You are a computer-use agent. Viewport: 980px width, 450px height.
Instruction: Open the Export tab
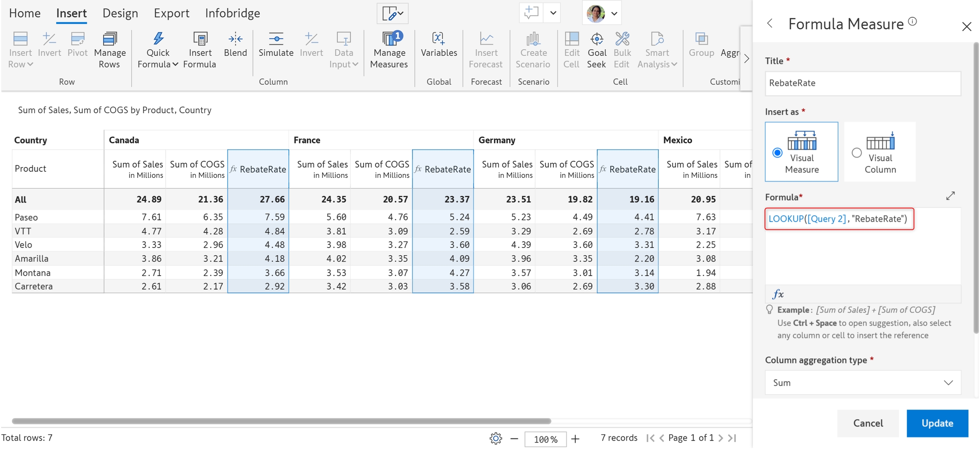(171, 13)
